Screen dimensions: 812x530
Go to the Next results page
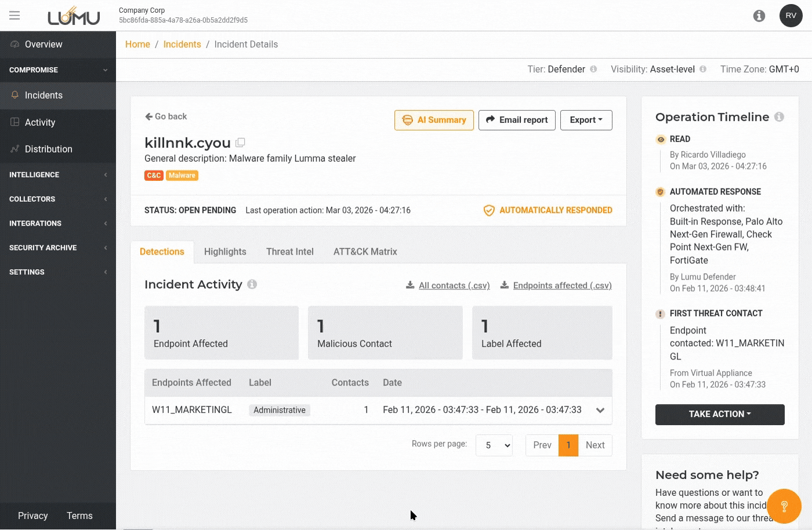tap(594, 445)
